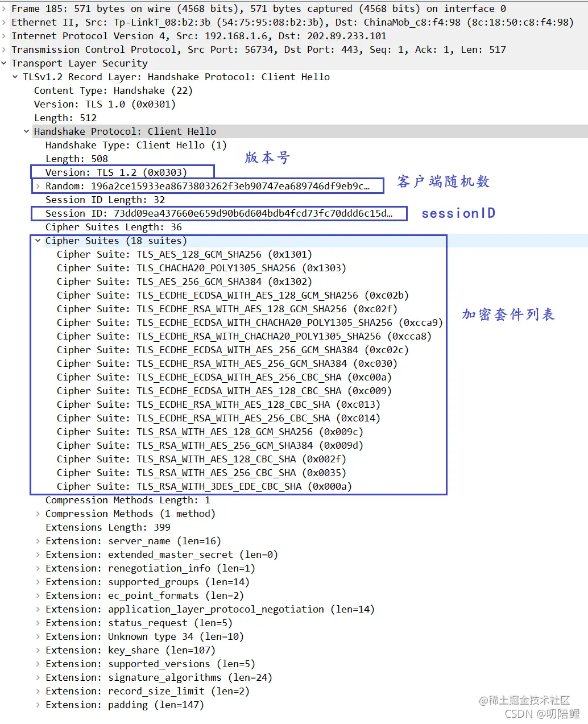Image resolution: width=588 pixels, height=724 pixels.
Task: Expand Extension: supported_versions
Action: [x=38, y=664]
